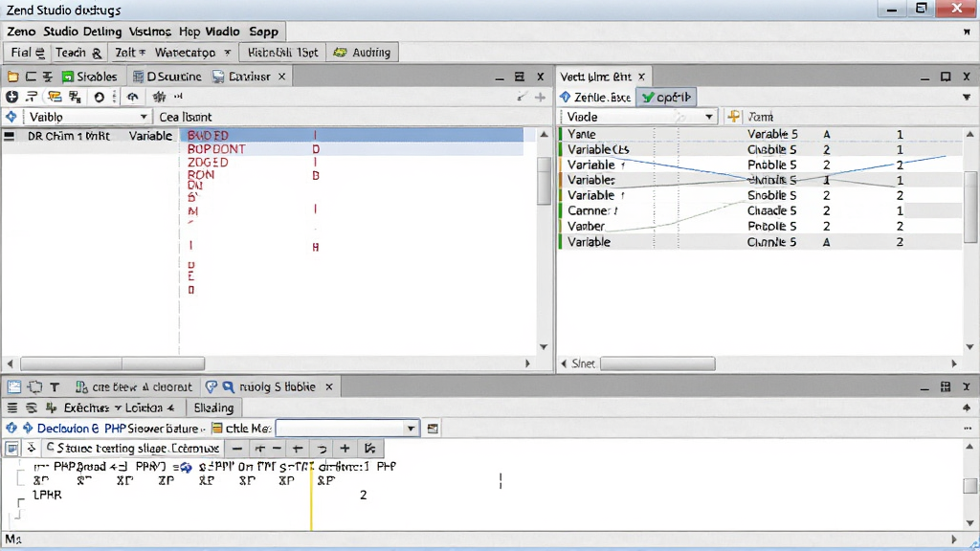This screenshot has height=551, width=980.
Task: Click the green Stables tab icon
Action: (68, 77)
